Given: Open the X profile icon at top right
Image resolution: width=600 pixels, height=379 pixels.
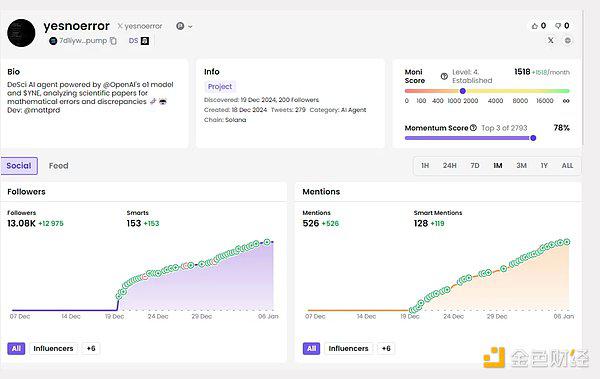Looking at the screenshot, I should coord(551,40).
